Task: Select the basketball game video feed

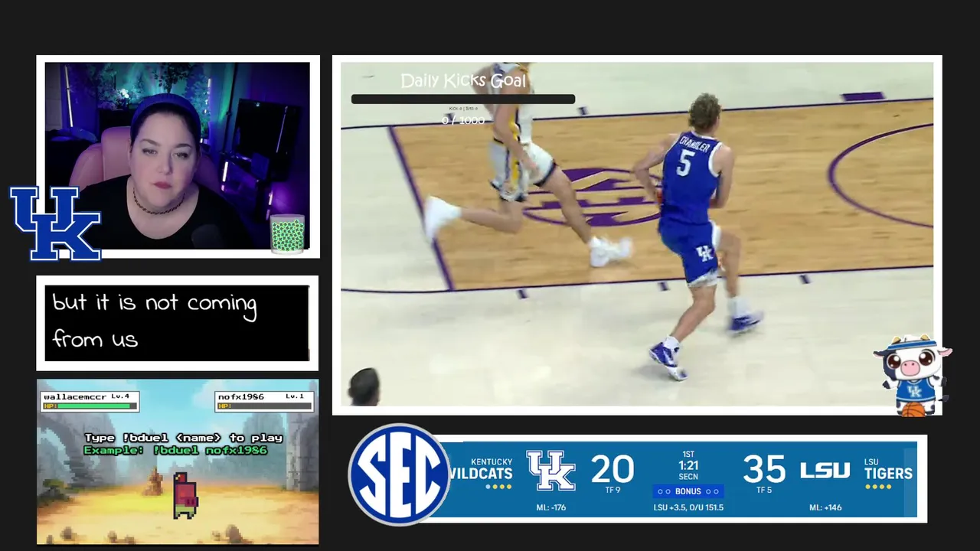Action: pyautogui.click(x=637, y=234)
